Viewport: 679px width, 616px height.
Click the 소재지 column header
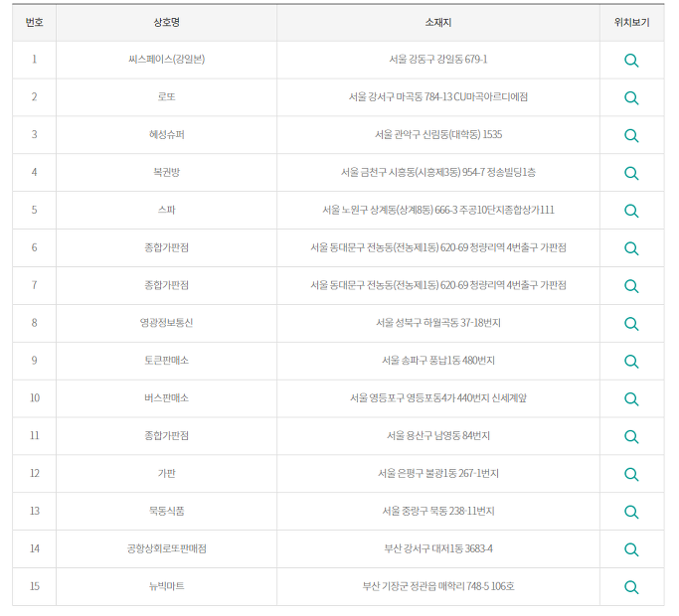(x=438, y=23)
